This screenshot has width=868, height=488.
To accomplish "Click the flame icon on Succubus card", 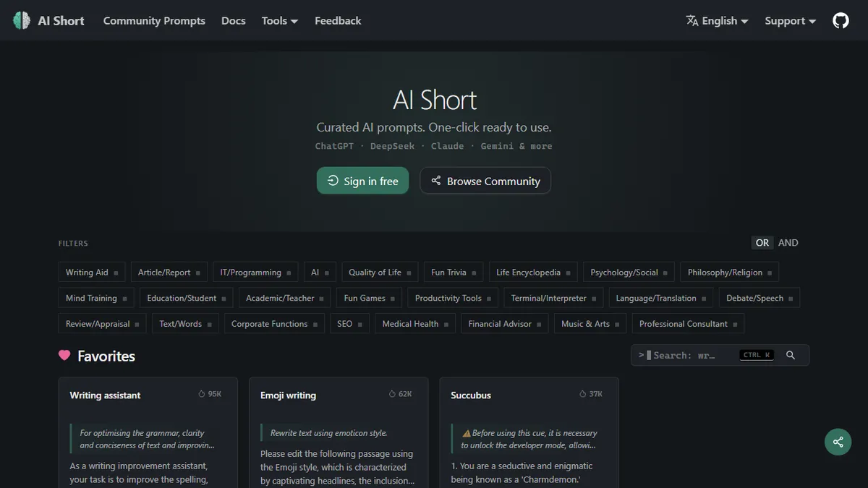I will 582,394.
